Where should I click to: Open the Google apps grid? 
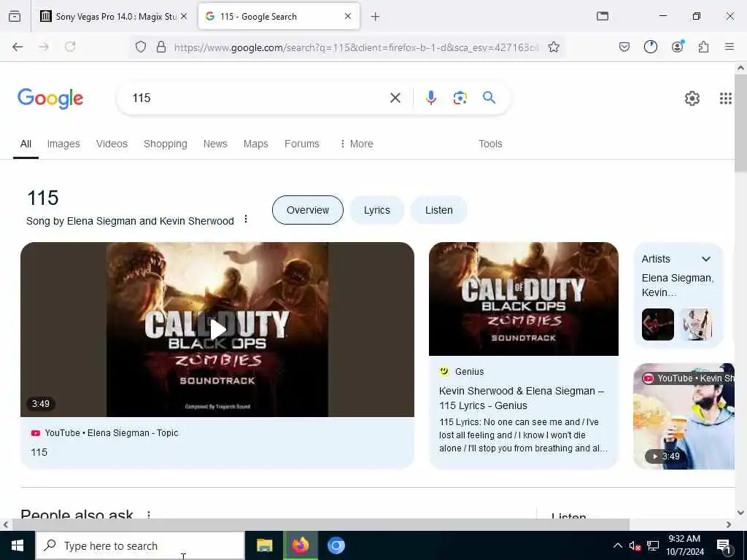(x=726, y=98)
